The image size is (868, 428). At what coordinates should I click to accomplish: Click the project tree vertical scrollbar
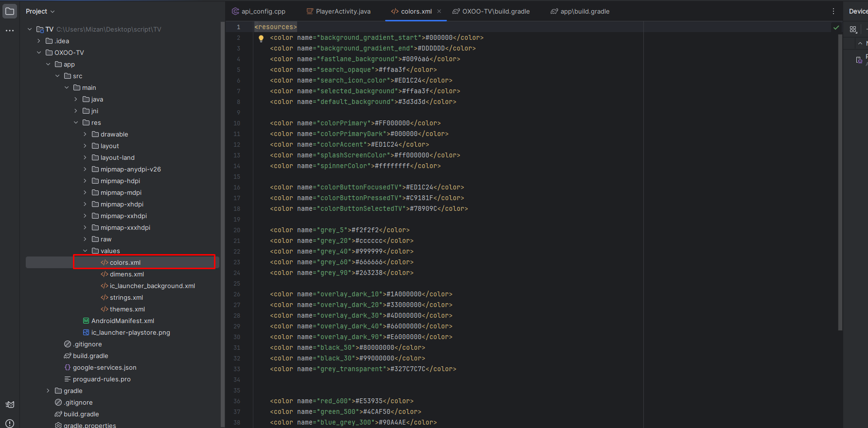[223, 224]
